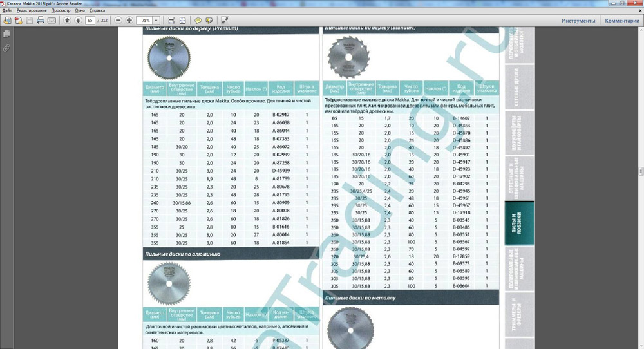Click product code D-45967
This screenshot has height=349, width=644.
[461, 205]
